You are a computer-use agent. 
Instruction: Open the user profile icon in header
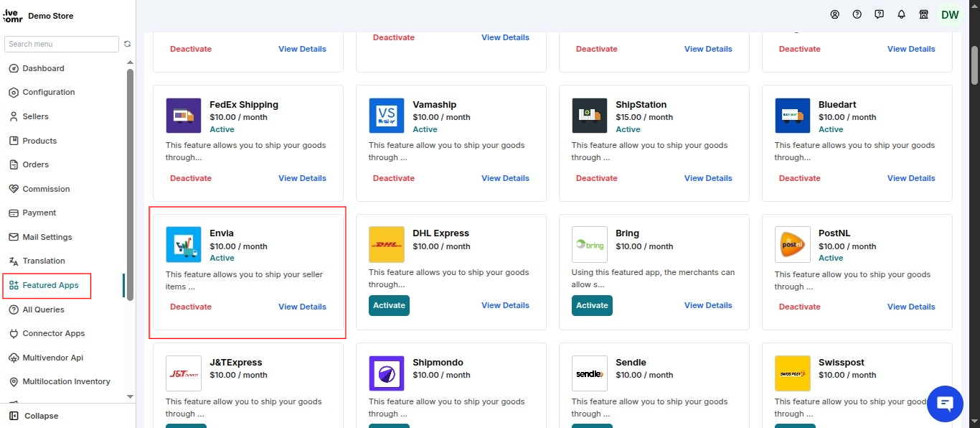coord(834,14)
